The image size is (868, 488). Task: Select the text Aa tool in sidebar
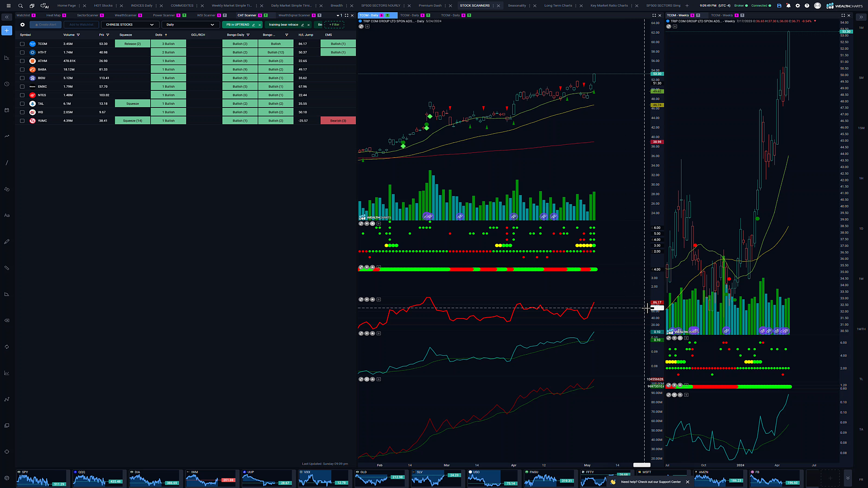coord(7,216)
